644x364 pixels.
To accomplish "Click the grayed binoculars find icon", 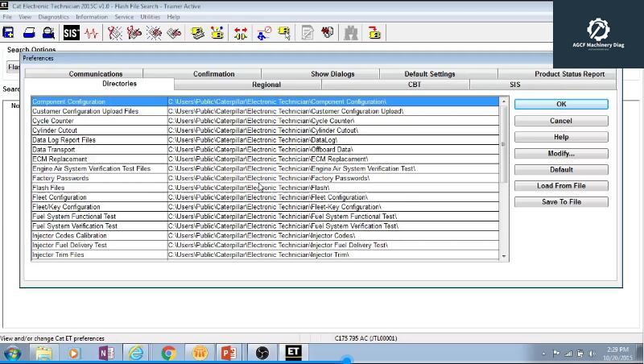I will click(x=351, y=32).
